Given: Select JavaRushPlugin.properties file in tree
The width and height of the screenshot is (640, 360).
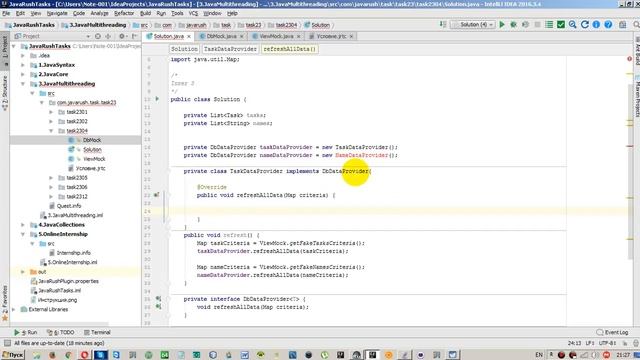Looking at the screenshot, I should tap(68, 281).
